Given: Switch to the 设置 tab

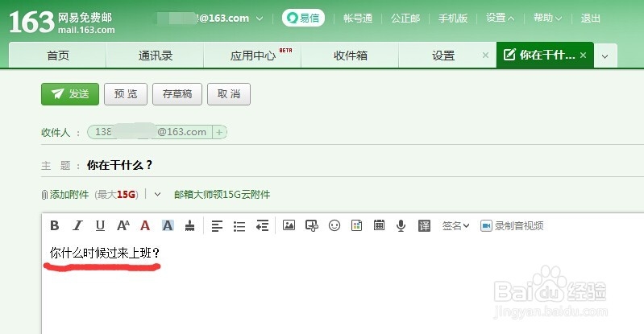Looking at the screenshot, I should [x=443, y=56].
